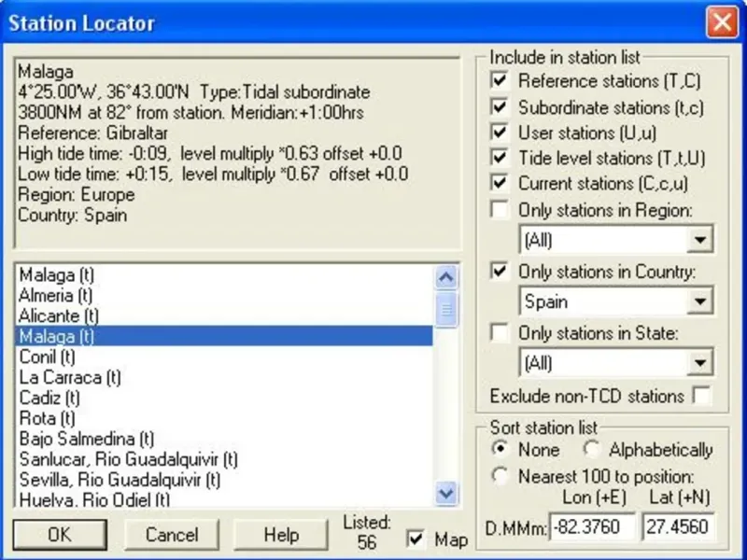Select Almeria (t) station

(x=224, y=295)
